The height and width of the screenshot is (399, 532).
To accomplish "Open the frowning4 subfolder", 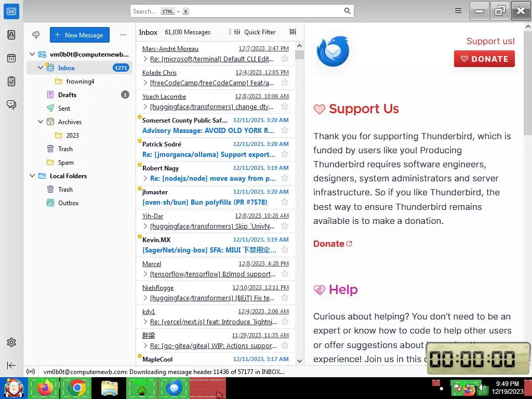I will 79,82.
